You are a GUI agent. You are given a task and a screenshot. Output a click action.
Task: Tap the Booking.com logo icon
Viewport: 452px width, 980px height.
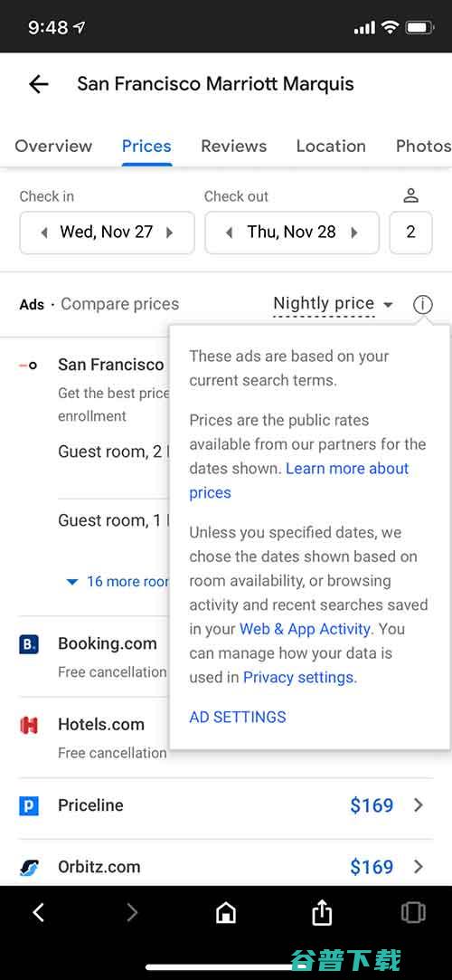tap(29, 643)
